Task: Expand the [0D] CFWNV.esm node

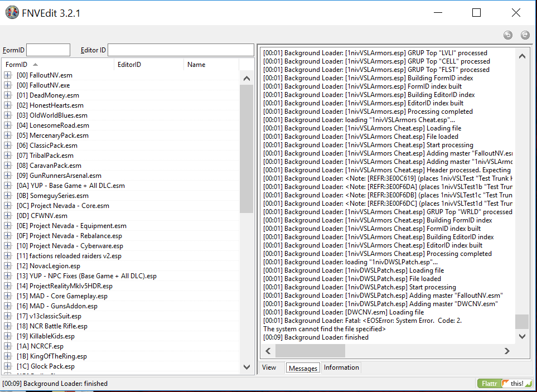Action: click(8, 216)
